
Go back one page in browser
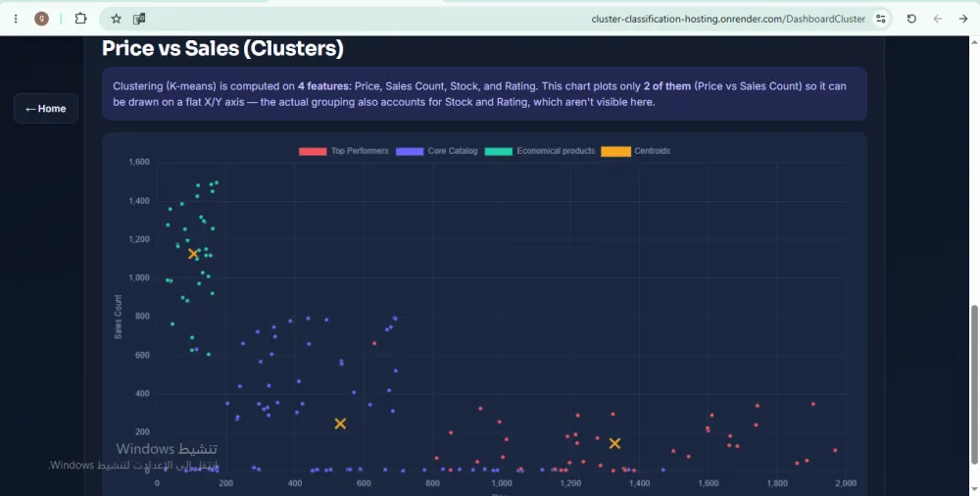point(938,19)
